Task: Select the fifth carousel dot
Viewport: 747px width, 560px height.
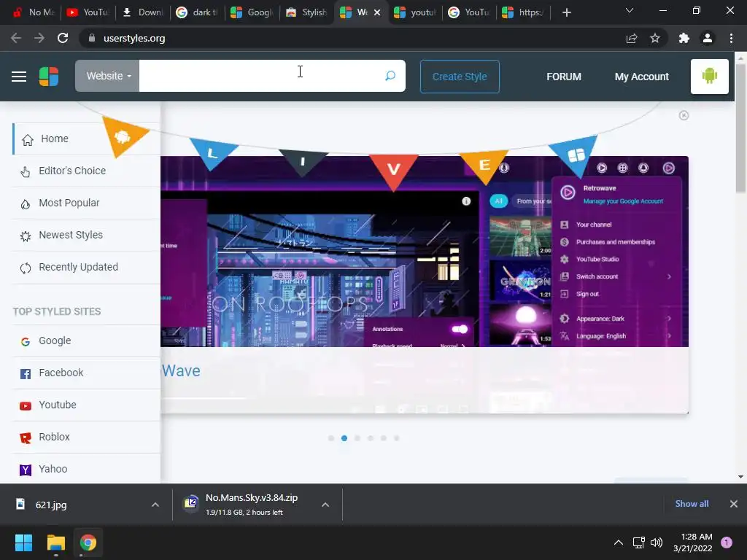Action: pyautogui.click(x=384, y=438)
